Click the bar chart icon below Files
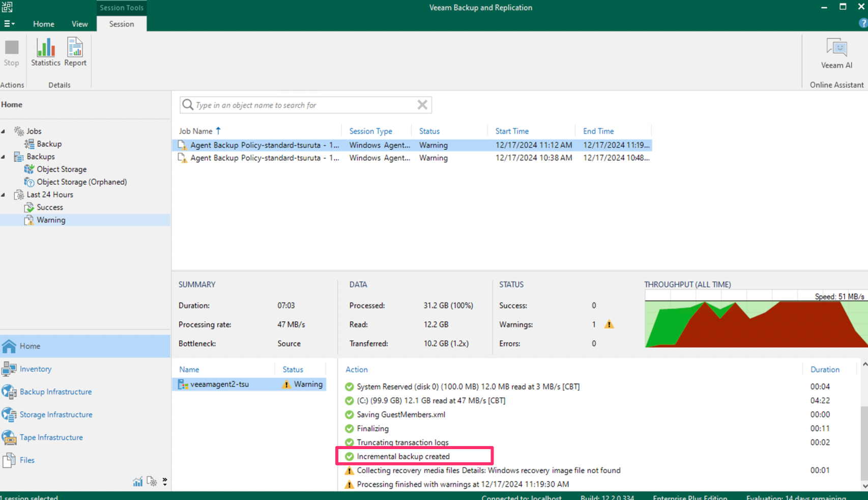The height and width of the screenshot is (500, 868). tap(138, 482)
